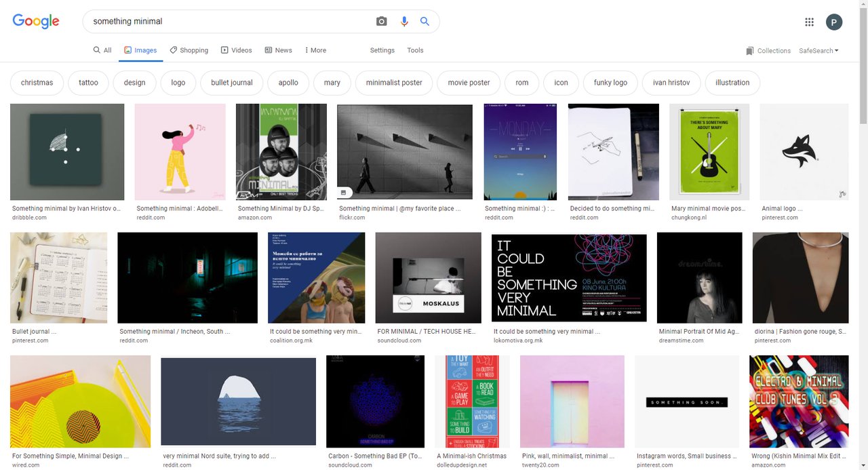Filter by the icon chip

[x=561, y=83]
